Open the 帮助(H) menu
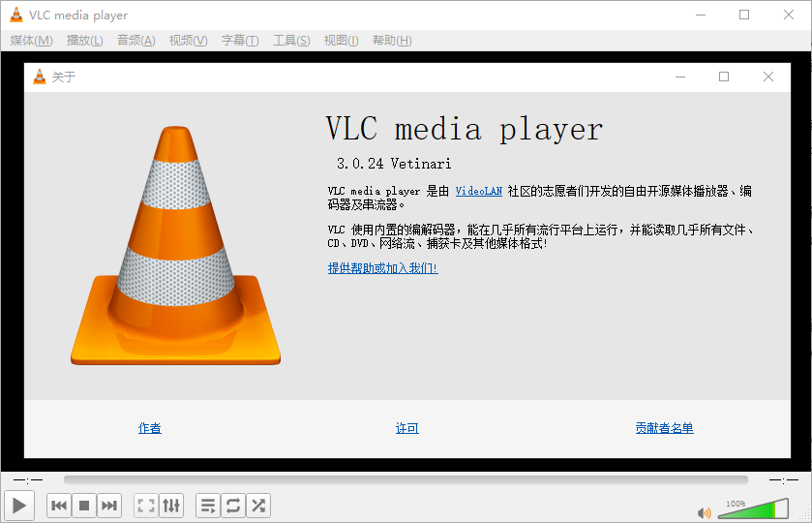Screen dimensions: 812x523 coord(392,41)
